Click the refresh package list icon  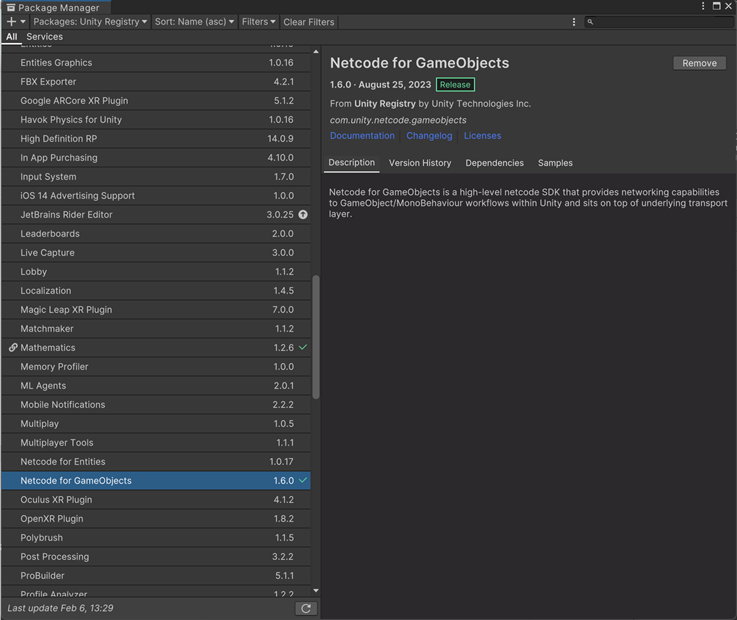[306, 608]
